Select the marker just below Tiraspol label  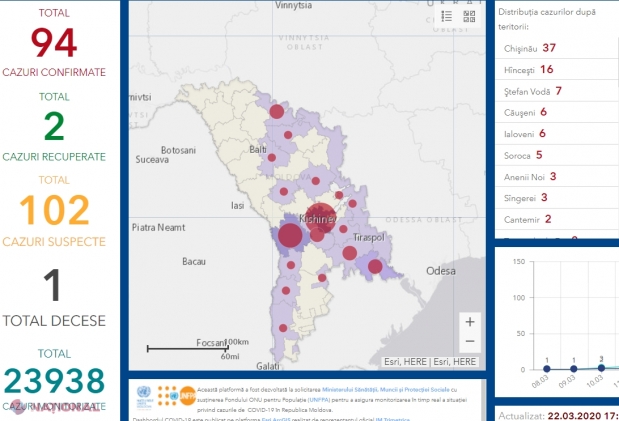click(x=349, y=253)
